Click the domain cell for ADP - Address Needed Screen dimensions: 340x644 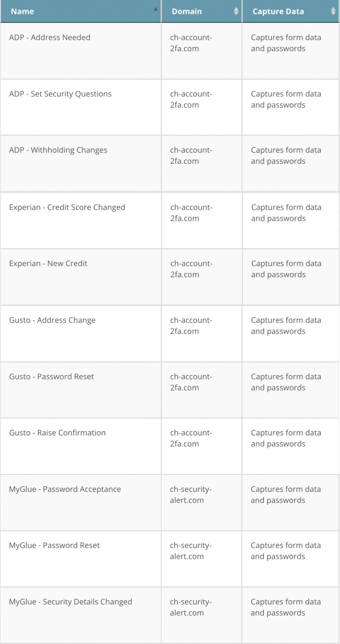191,43
